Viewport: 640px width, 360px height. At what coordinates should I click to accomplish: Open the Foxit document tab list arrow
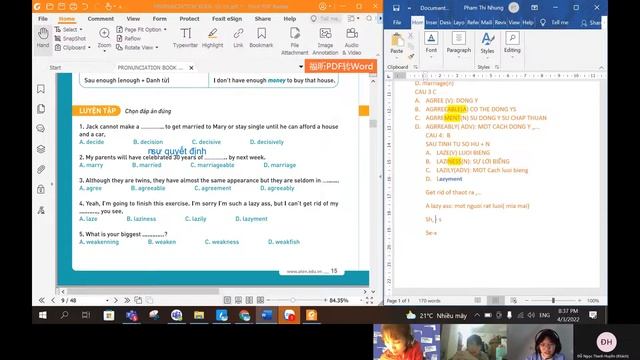[x=301, y=67]
